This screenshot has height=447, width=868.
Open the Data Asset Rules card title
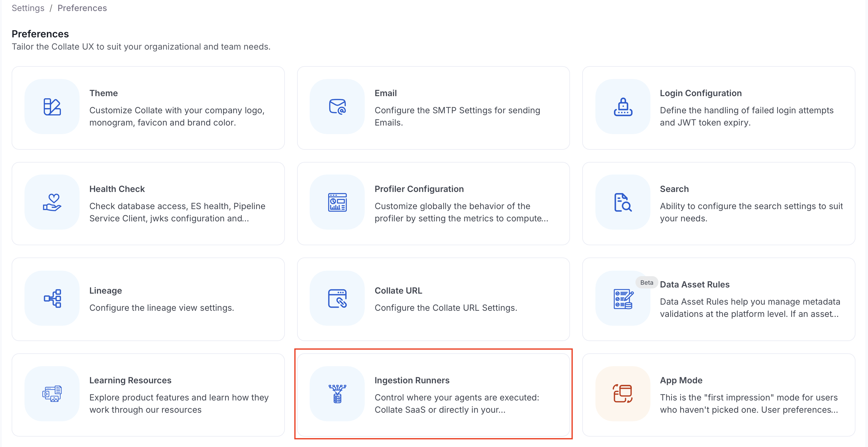pos(695,284)
